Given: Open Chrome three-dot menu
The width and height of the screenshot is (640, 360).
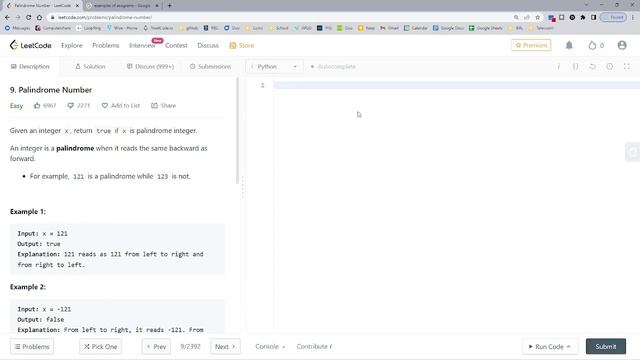Looking at the screenshot, I should pyautogui.click(x=633, y=17).
